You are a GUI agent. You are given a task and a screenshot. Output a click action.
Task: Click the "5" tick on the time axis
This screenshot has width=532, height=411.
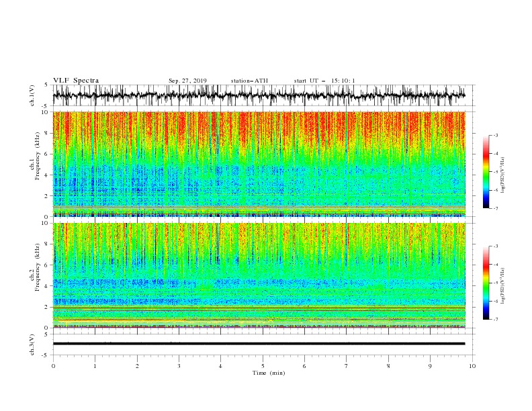tap(263, 366)
